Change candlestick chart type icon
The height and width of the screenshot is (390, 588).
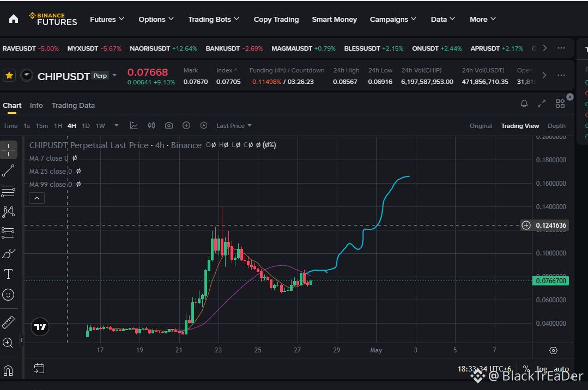151,126
